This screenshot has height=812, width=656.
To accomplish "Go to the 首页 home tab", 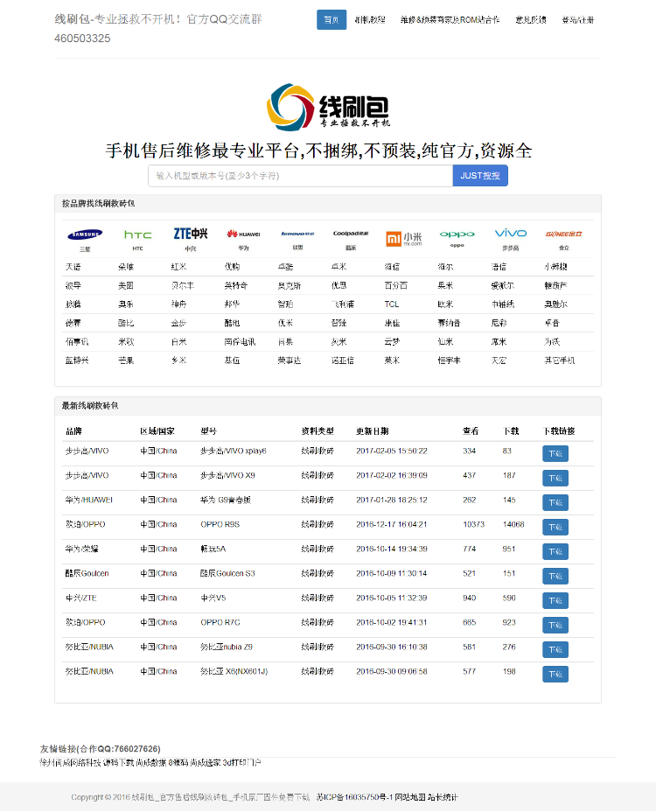I will coord(331,19).
